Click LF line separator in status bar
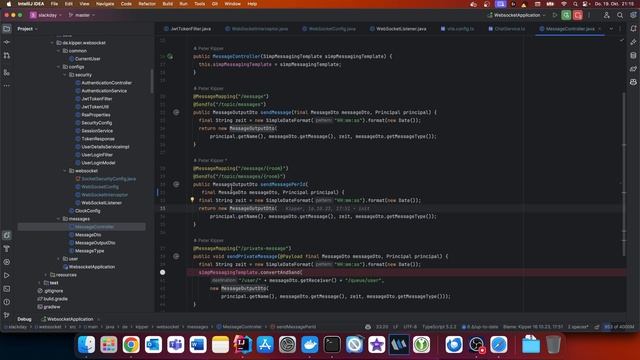Image resolution: width=640 pixels, height=360 pixels. (x=396, y=327)
